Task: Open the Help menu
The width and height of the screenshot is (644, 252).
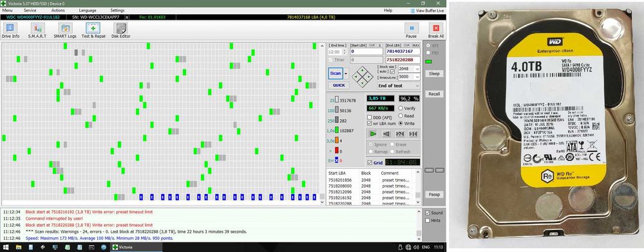Action: pos(388,10)
